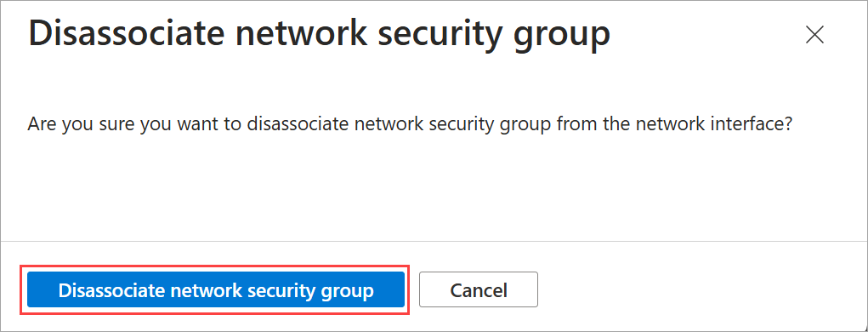Click the dialog title text
868x332 pixels.
pos(319,35)
